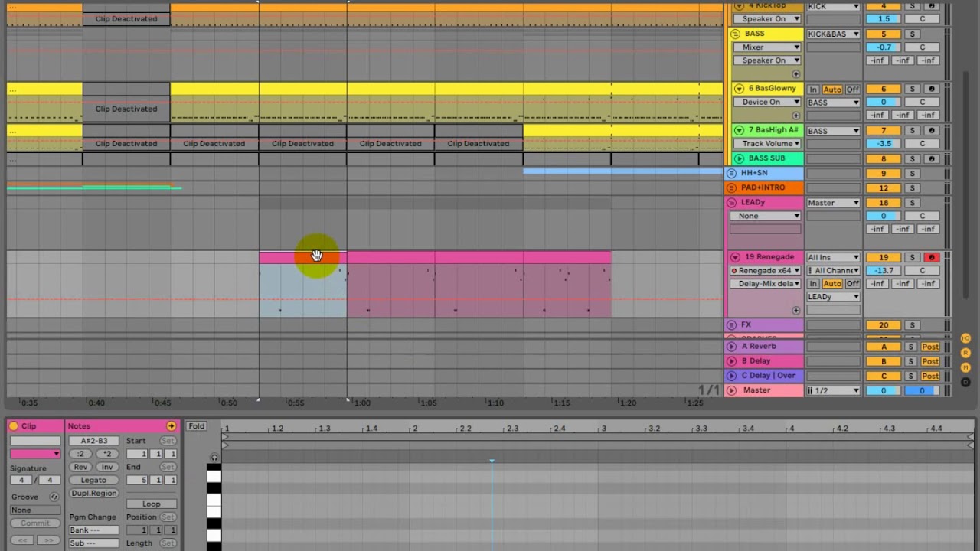Unfold the LEADy group track
This screenshot has width=980, height=551.
coord(732,203)
